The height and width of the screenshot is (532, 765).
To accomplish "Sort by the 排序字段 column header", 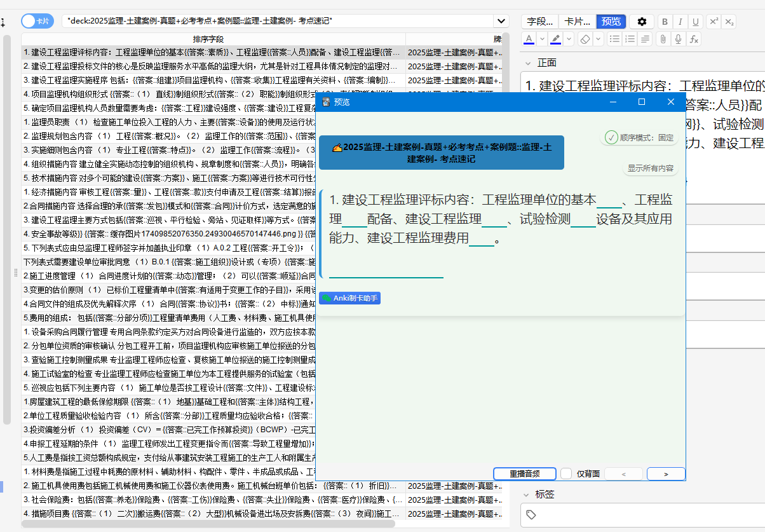I will [x=213, y=39].
